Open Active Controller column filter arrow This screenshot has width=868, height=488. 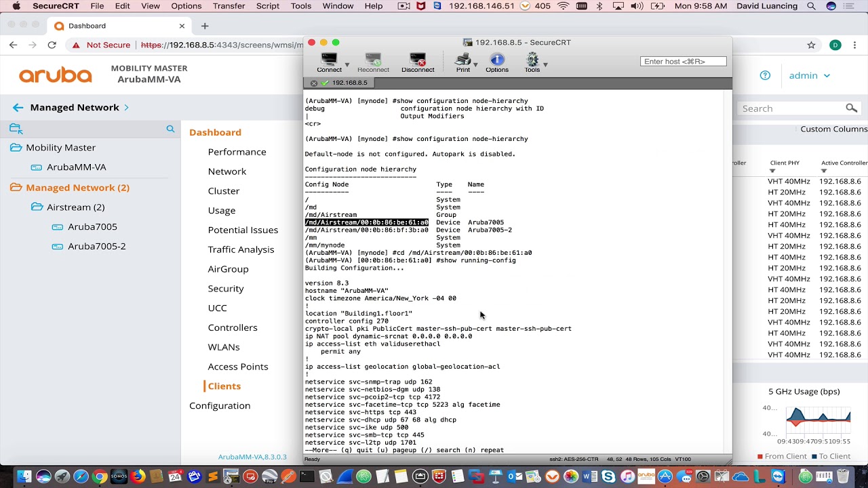(x=825, y=171)
